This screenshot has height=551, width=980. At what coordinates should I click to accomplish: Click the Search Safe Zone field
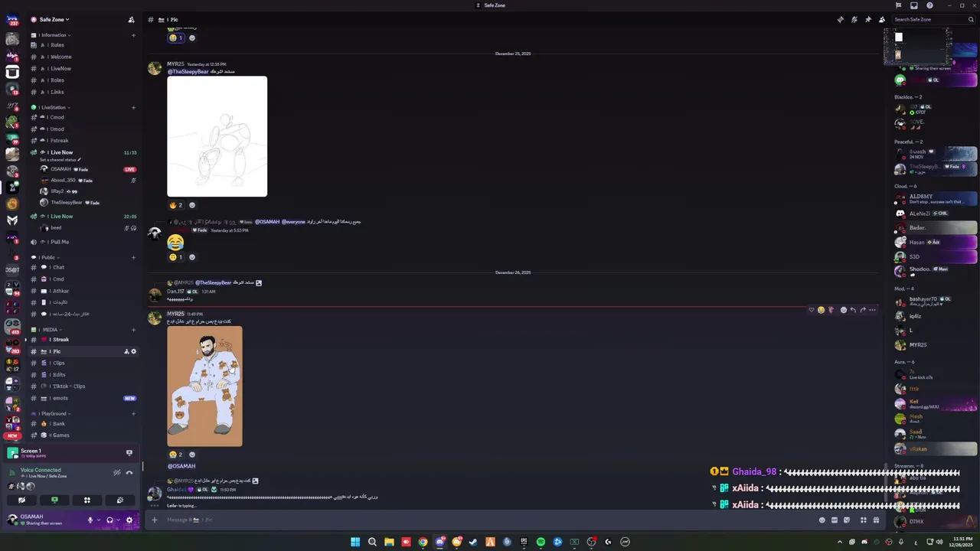[933, 19]
